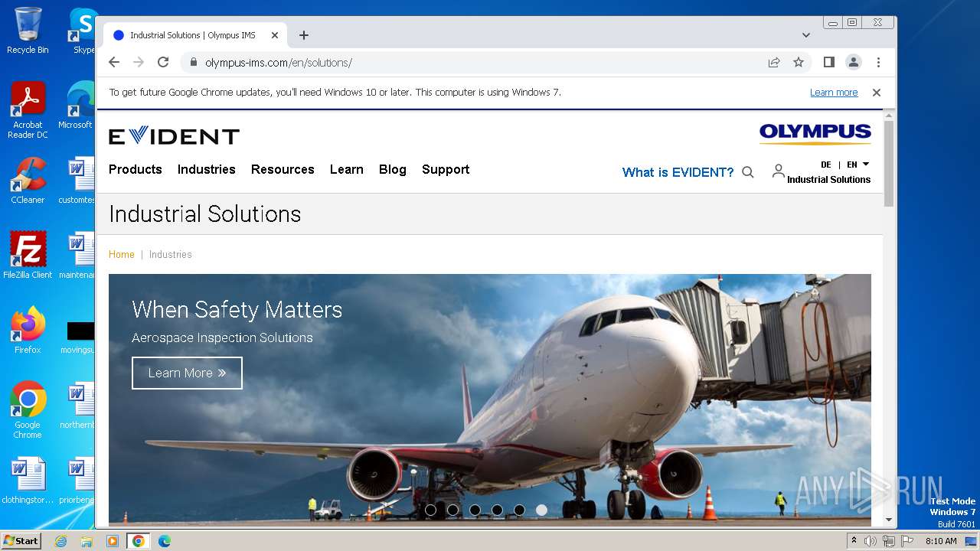Open the Chrome three-dot menu

click(878, 62)
